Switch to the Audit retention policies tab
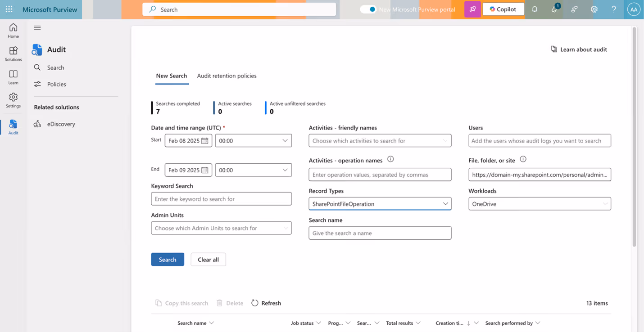Viewport: 644px width, 332px height. pos(227,76)
